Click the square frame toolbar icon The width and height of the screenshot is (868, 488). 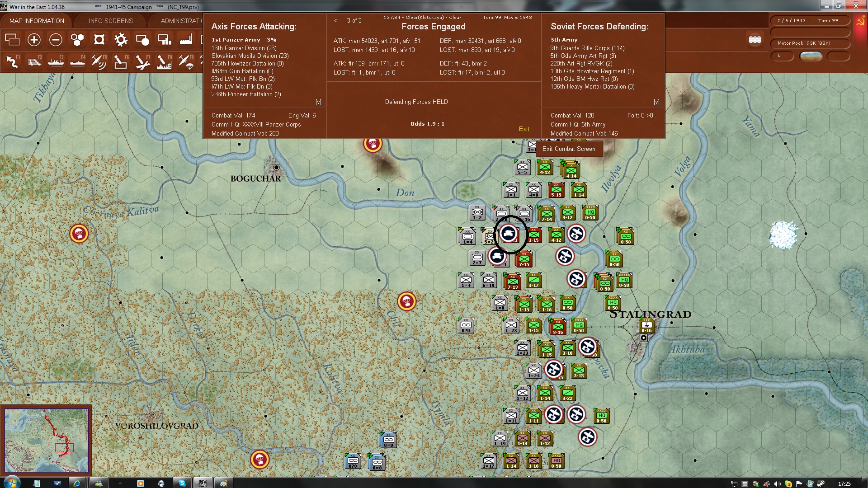[99, 40]
